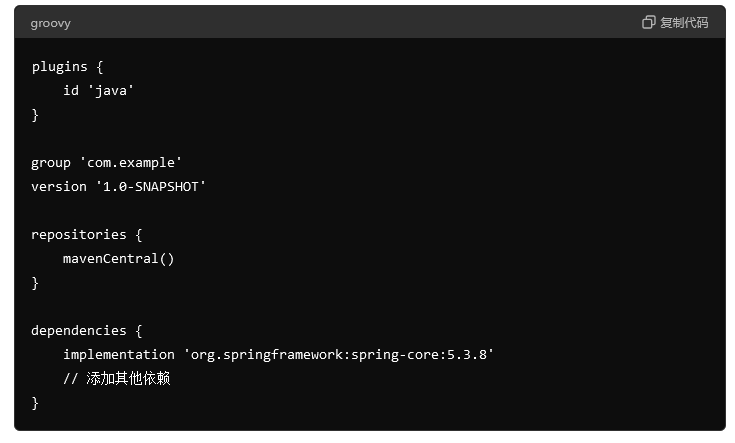
Task: Click the id 'java' line
Action: pyautogui.click(x=98, y=90)
